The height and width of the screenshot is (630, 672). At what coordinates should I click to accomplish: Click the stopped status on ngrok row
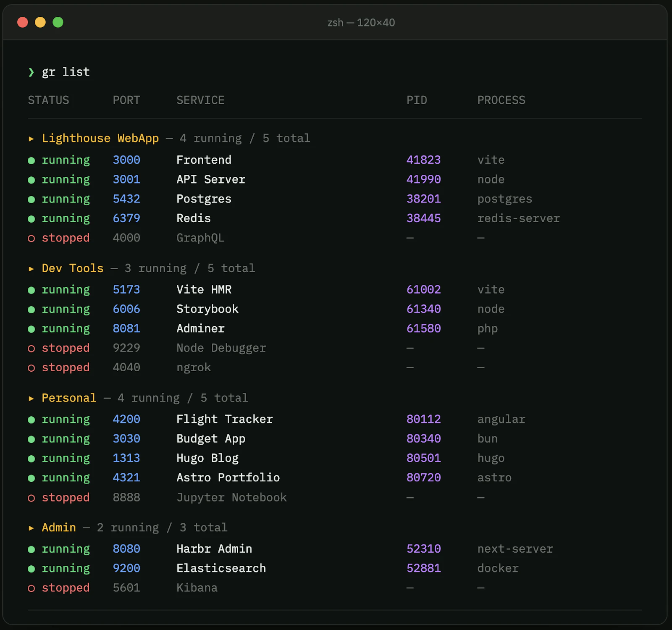point(66,368)
